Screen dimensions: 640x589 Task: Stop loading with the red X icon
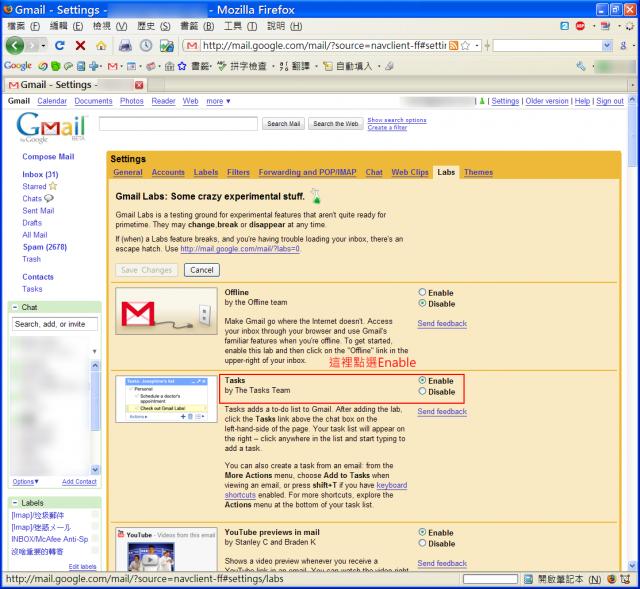(80, 45)
